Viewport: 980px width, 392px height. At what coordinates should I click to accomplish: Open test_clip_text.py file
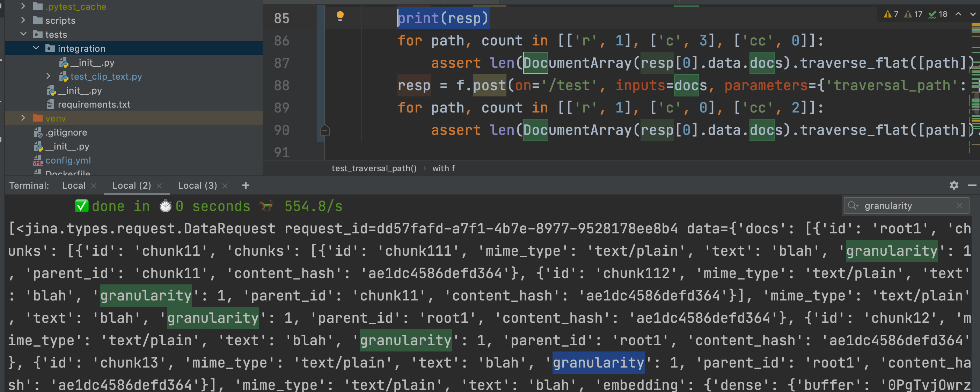click(x=106, y=77)
